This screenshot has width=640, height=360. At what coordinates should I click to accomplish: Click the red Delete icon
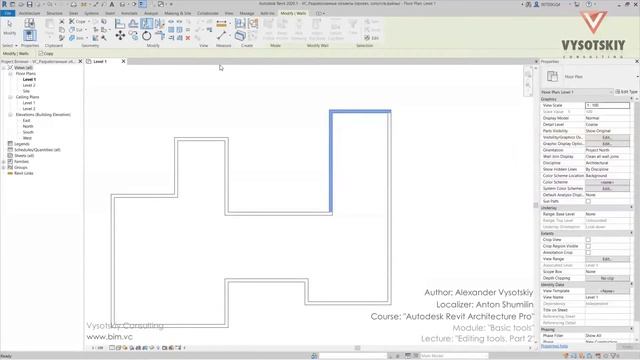[x=188, y=38]
